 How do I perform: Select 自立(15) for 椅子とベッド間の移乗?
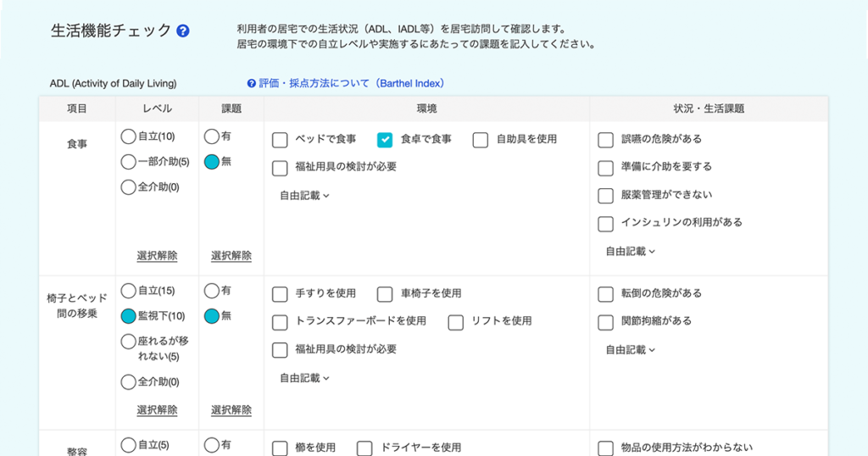(x=128, y=291)
